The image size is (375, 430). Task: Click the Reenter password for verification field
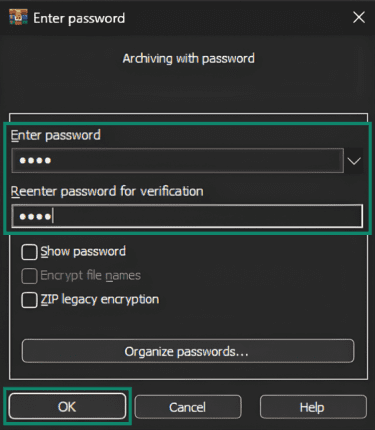(x=187, y=216)
